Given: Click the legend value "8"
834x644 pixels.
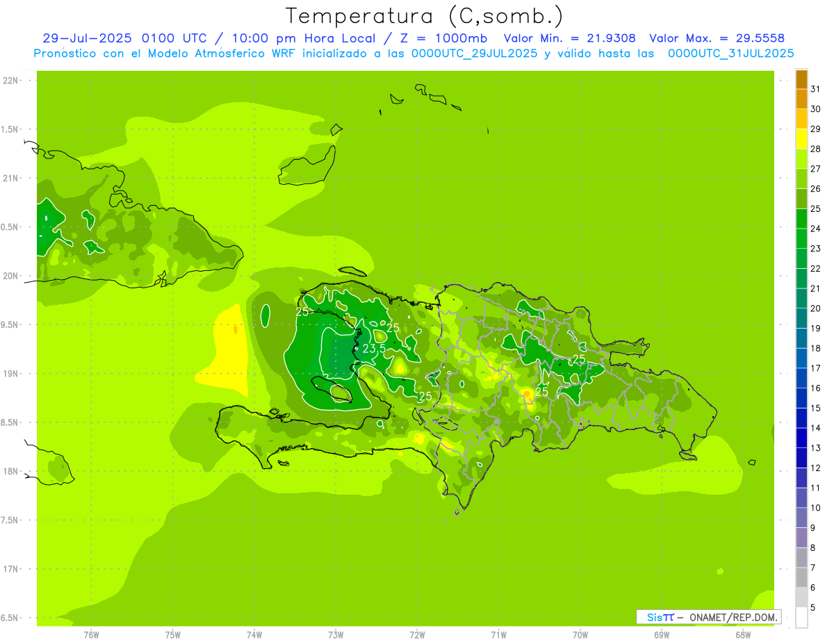Looking at the screenshot, I should [812, 548].
